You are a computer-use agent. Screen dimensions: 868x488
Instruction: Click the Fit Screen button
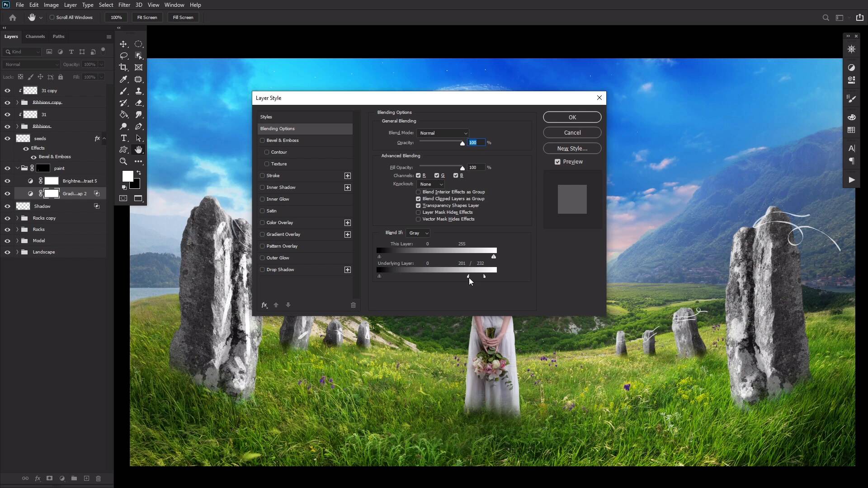147,18
